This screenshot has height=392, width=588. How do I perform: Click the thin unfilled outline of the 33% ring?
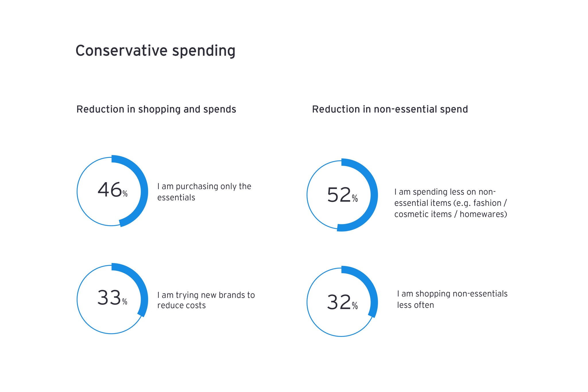point(77,300)
